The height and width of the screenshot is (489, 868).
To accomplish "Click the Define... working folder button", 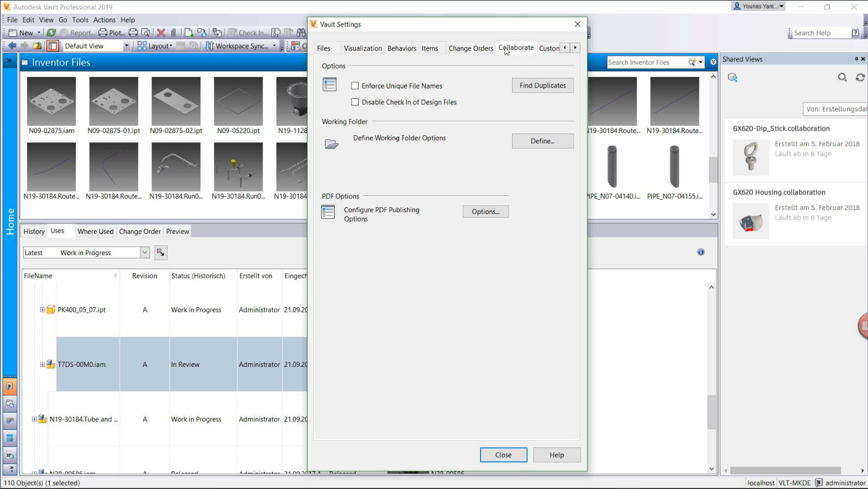I will [x=542, y=141].
